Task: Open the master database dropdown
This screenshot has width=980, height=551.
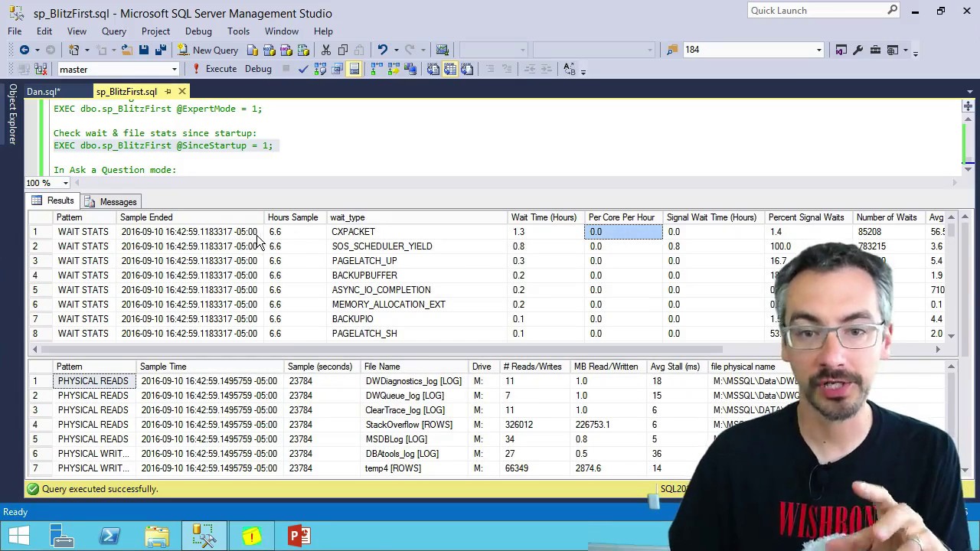Action: tap(119, 70)
